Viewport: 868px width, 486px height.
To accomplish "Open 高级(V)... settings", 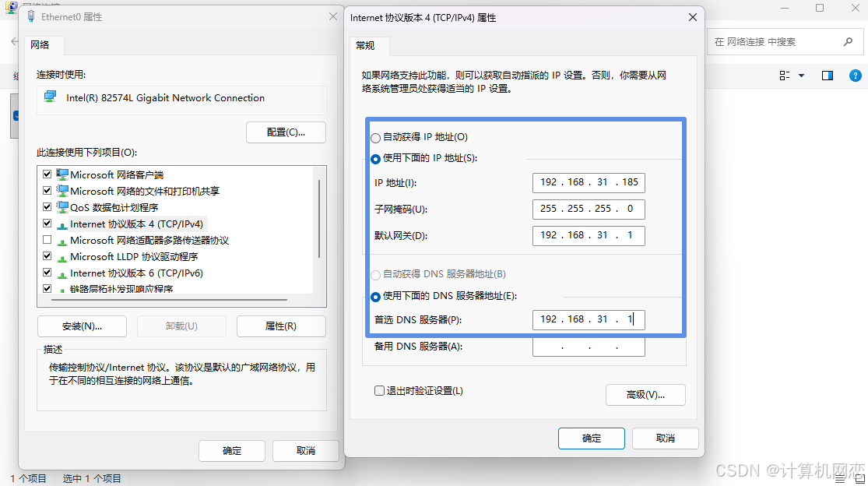I will pyautogui.click(x=645, y=395).
